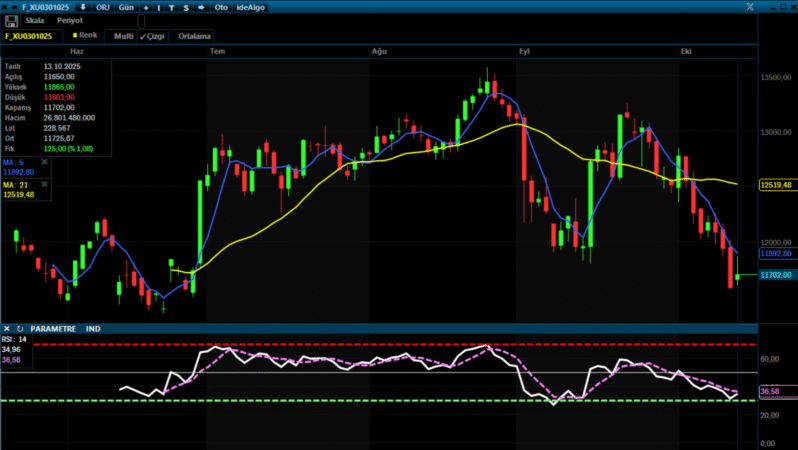Click the tools icon near window controls
798x450 pixels.
[x=749, y=7]
